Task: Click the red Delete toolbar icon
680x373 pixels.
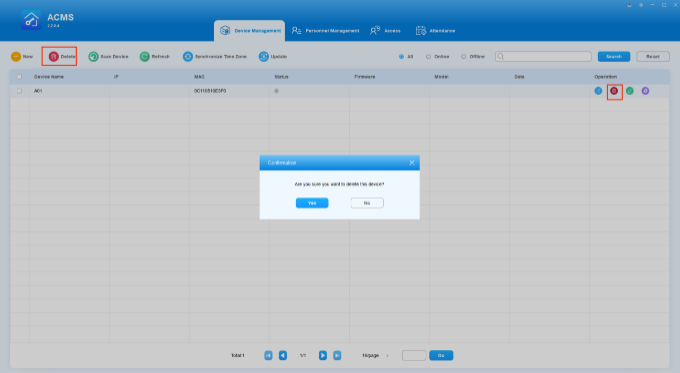Action: pyautogui.click(x=53, y=56)
